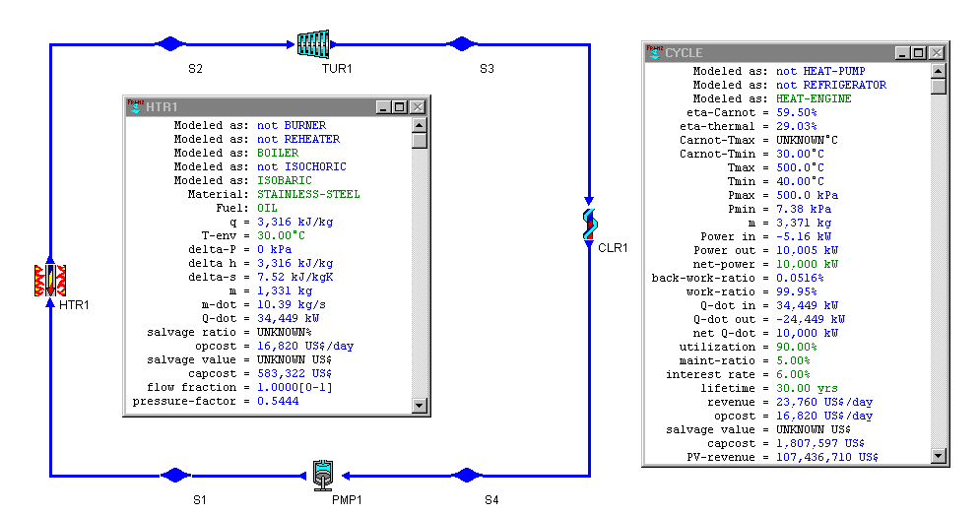Toggle the HEAT-ENGINE cycle model setting
980x515 pixels.
pyautogui.click(x=813, y=98)
